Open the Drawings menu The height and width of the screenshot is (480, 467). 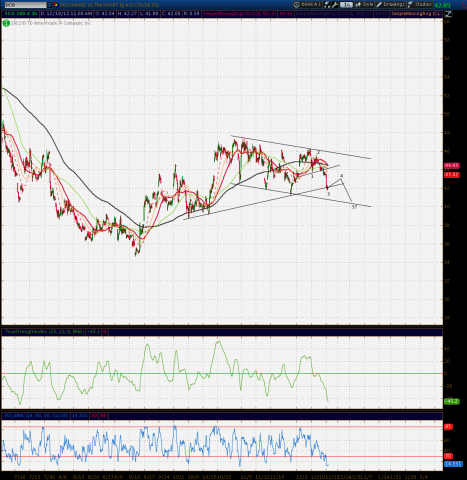coord(390,5)
